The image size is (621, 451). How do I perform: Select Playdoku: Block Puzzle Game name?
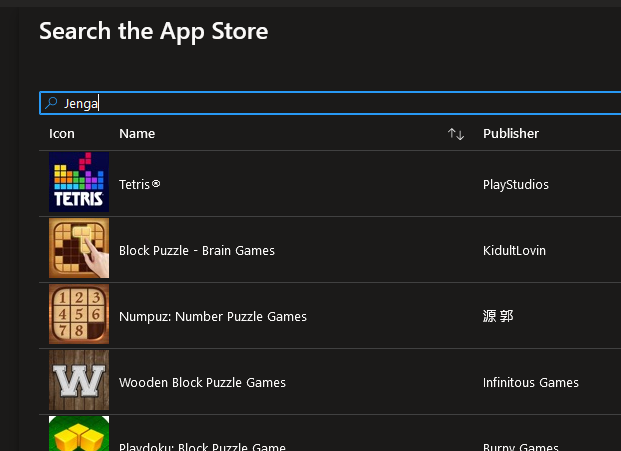tap(202, 447)
